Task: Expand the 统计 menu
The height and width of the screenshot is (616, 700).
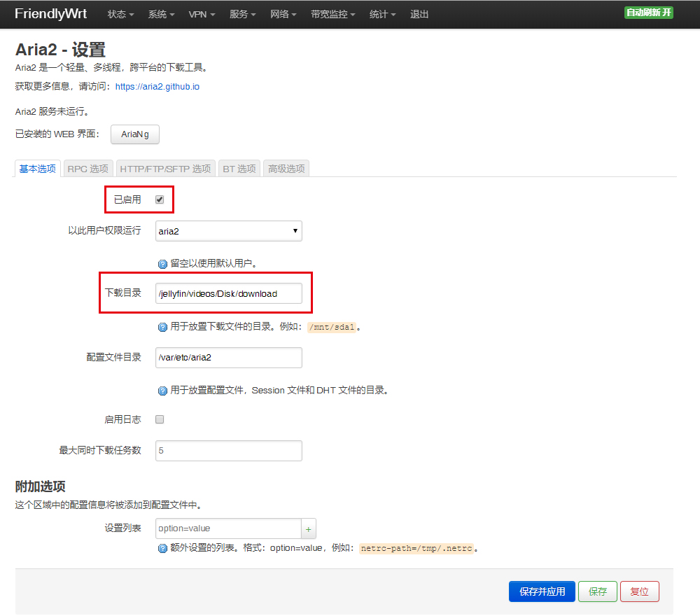Action: (x=383, y=14)
